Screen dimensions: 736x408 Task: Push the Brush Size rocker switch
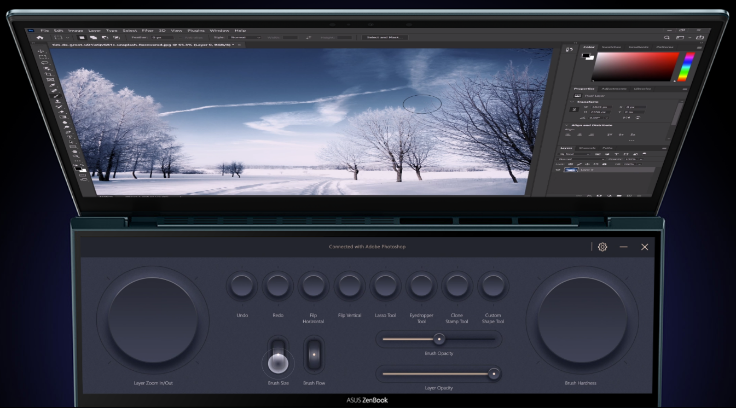tap(278, 355)
